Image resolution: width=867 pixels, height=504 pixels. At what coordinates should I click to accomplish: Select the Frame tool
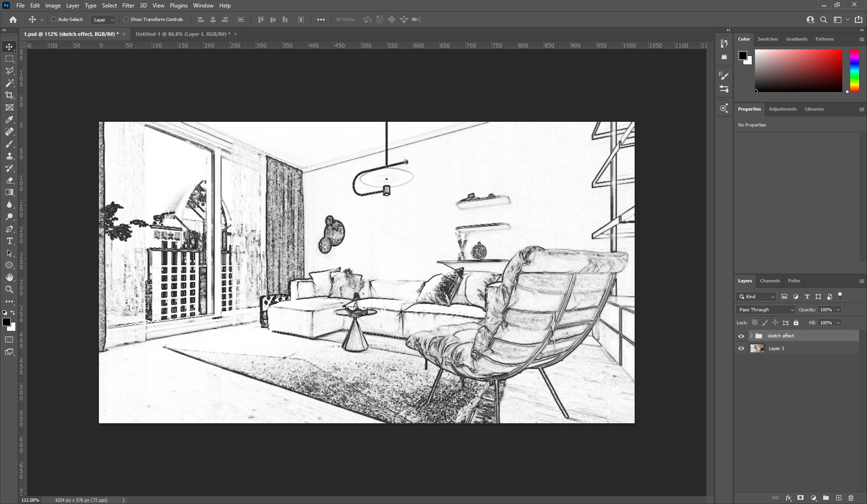pos(9,107)
